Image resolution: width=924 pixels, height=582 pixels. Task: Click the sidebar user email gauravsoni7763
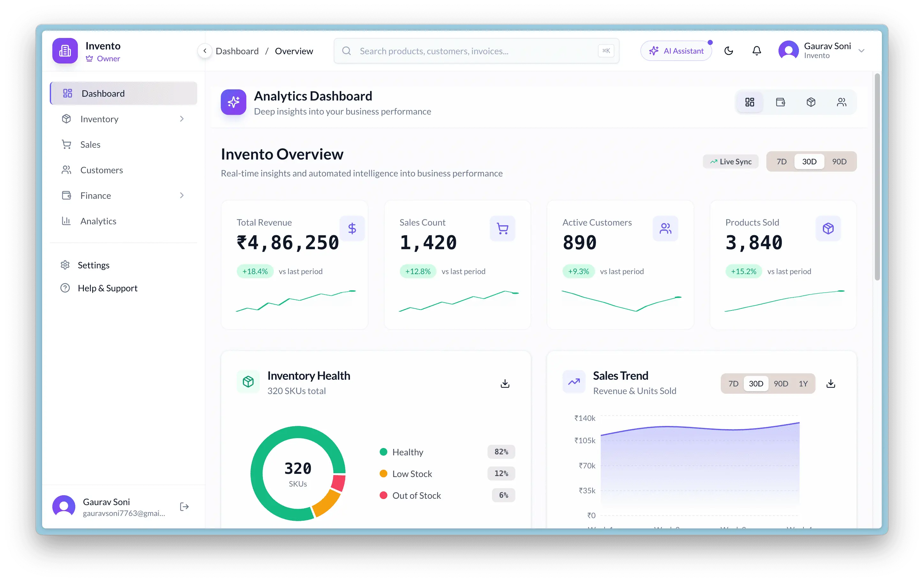[124, 513]
